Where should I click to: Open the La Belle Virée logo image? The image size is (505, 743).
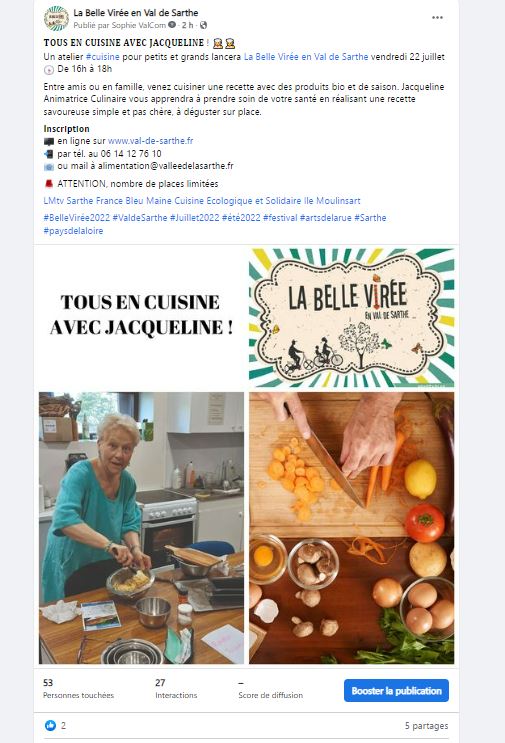tap(352, 317)
